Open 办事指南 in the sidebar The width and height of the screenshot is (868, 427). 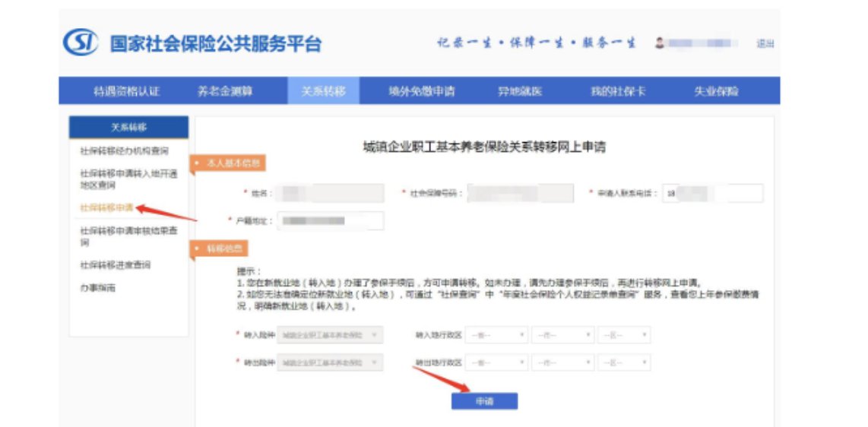point(98,288)
